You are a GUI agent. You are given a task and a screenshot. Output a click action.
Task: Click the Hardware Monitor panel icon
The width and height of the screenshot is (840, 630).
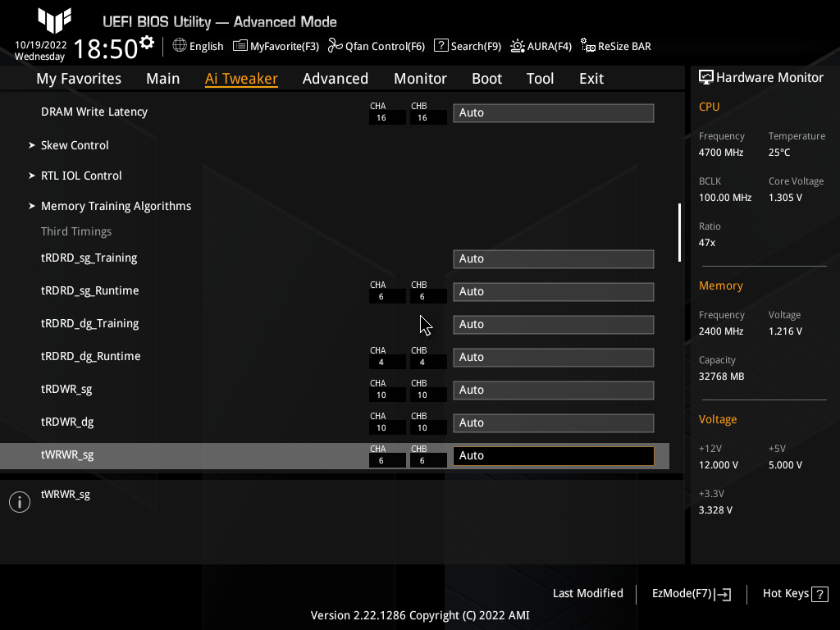tap(706, 77)
